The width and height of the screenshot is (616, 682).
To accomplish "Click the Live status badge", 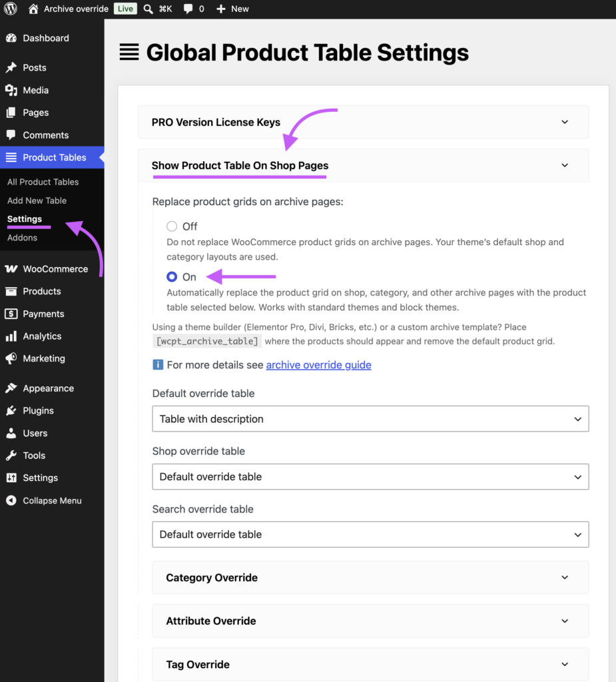I will click(x=125, y=9).
